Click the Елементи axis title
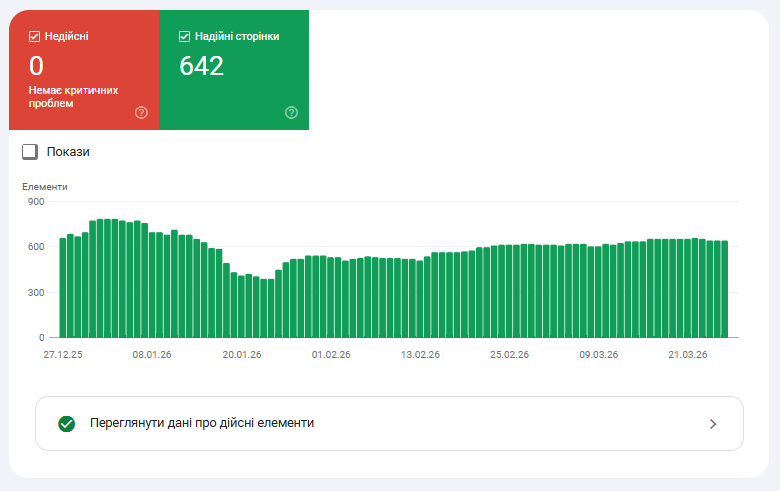Image resolution: width=780 pixels, height=491 pixels. [x=45, y=187]
